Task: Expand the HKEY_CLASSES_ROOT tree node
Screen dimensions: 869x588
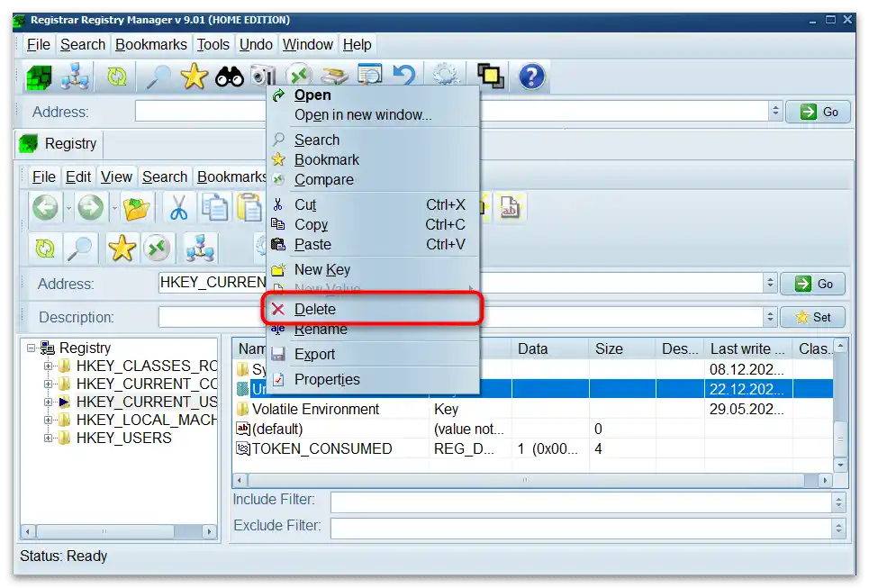Action: (49, 366)
